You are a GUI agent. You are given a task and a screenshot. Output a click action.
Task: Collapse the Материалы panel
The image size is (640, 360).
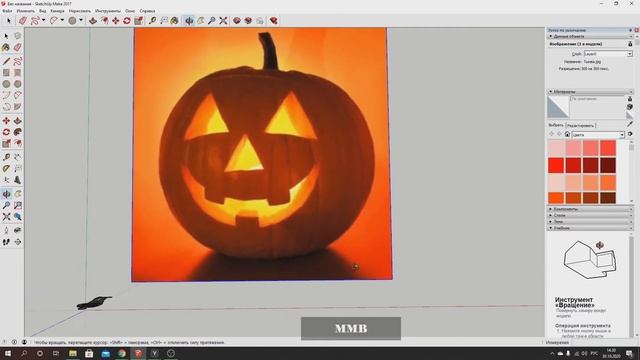(589, 91)
